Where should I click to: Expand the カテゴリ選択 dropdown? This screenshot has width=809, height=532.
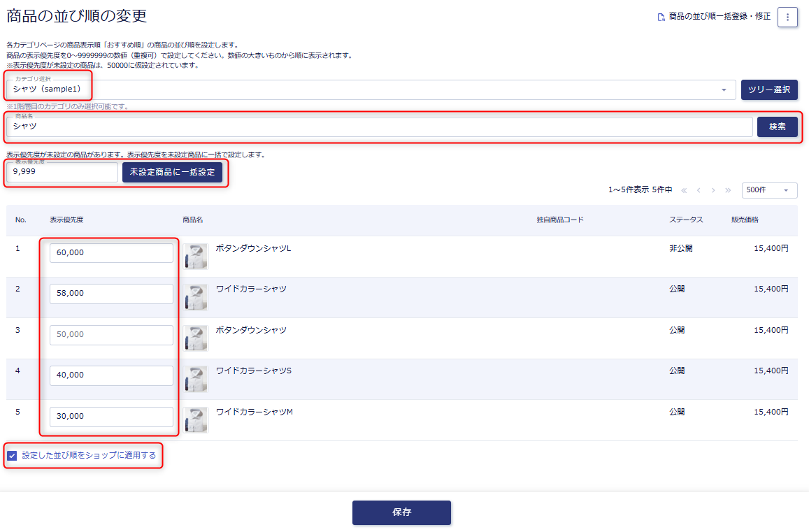(723, 90)
